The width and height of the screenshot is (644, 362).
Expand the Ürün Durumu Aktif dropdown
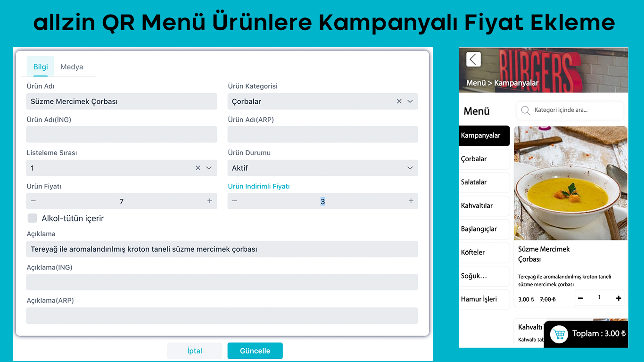point(410,168)
